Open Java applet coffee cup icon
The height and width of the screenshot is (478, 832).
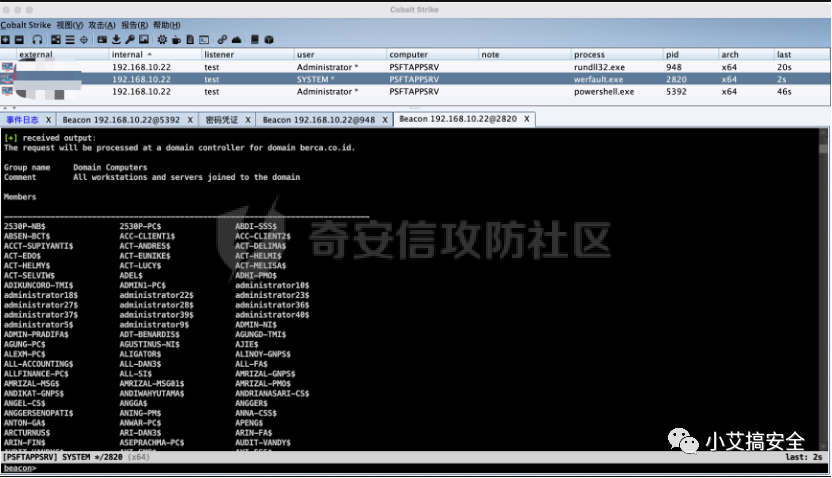[176, 40]
